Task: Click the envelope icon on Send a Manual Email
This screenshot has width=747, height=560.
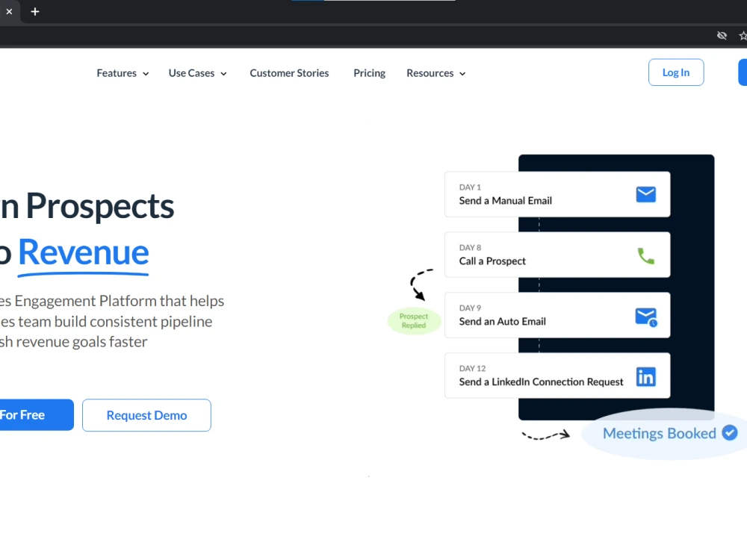Action: coord(645,194)
